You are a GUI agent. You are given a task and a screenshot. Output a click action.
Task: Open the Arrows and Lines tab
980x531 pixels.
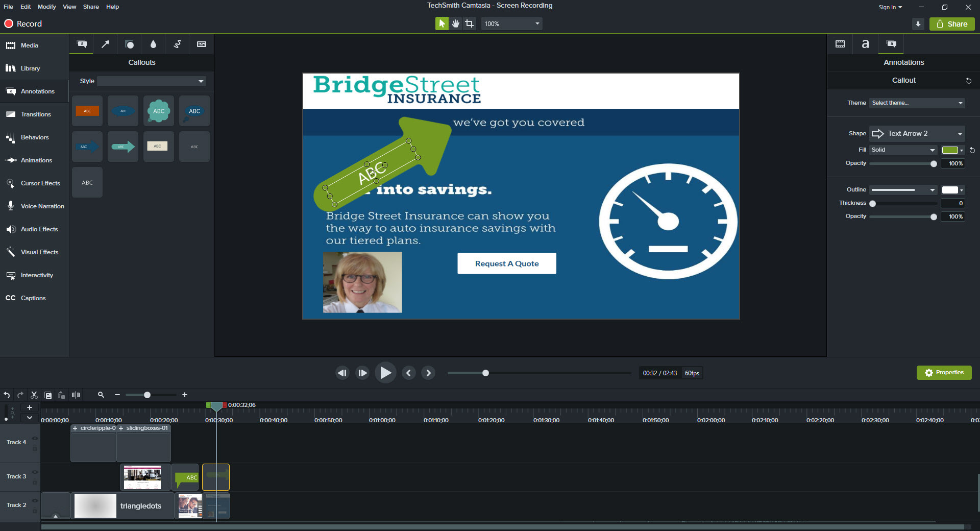[x=106, y=44]
